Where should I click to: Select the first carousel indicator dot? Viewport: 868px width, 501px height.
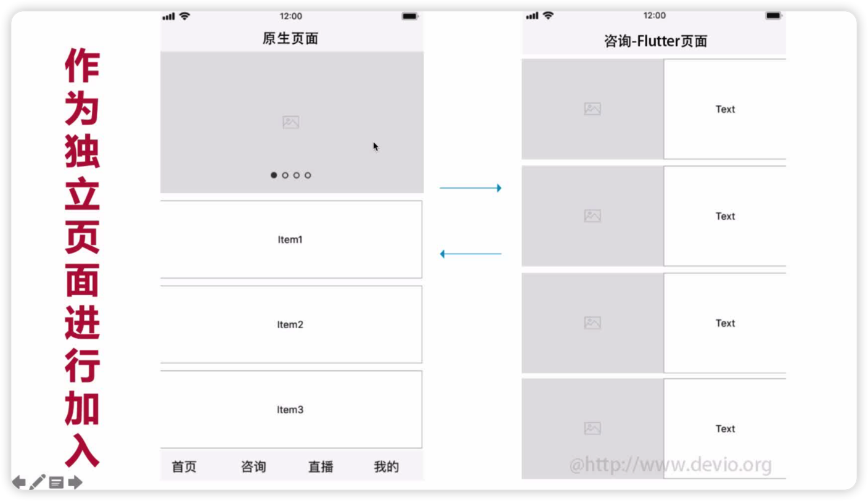(x=274, y=175)
